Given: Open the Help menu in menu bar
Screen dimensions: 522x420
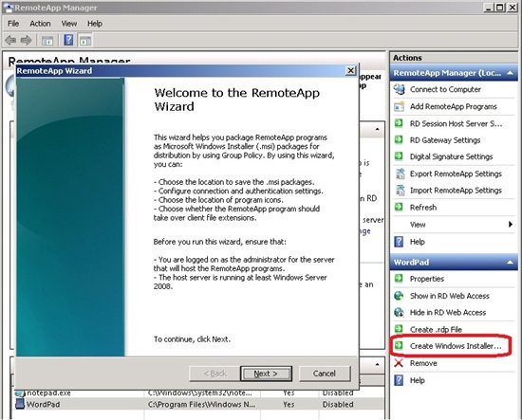Looking at the screenshot, I should [x=95, y=24].
